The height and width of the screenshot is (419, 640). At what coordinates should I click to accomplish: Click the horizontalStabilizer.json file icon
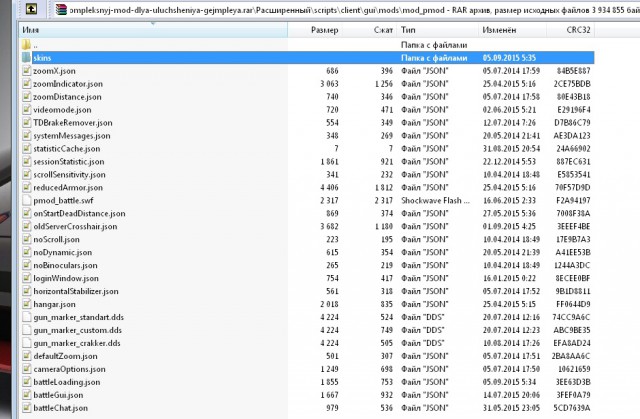pyautogui.click(x=27, y=291)
